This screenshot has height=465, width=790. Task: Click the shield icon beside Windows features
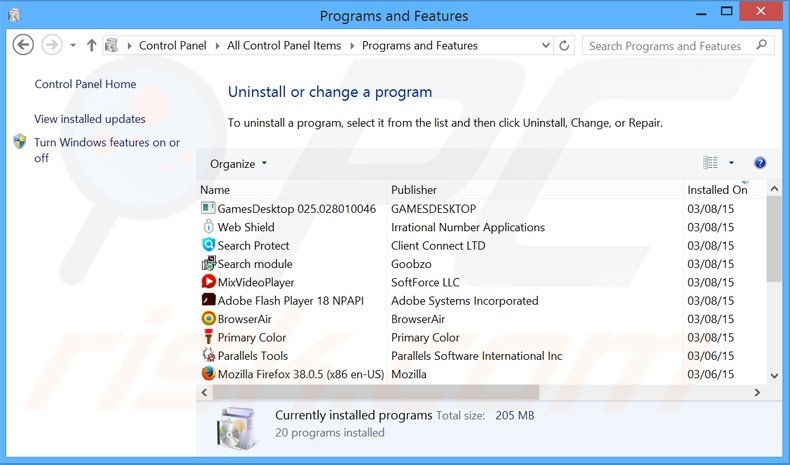tap(20, 142)
